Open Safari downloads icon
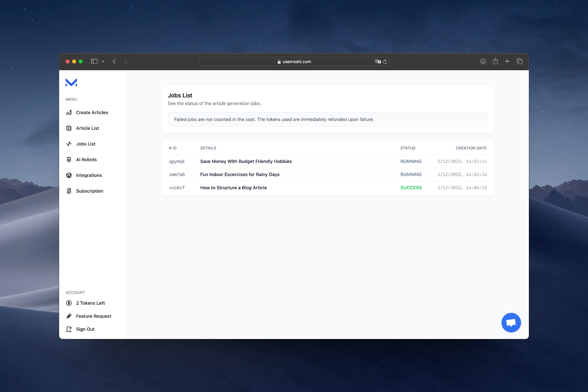Screen dimensions: 588x392 (x=483, y=62)
